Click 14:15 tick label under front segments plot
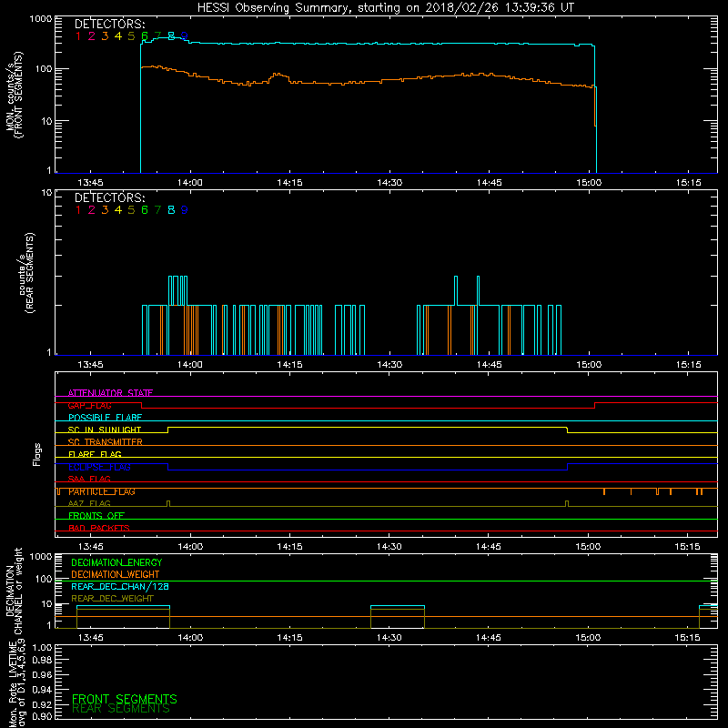 [289, 183]
